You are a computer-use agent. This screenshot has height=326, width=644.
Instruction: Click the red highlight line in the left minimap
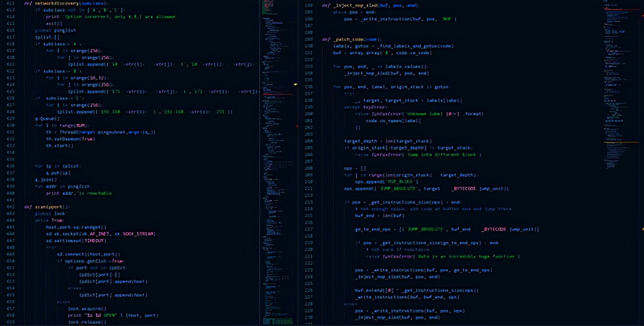coord(278,95)
